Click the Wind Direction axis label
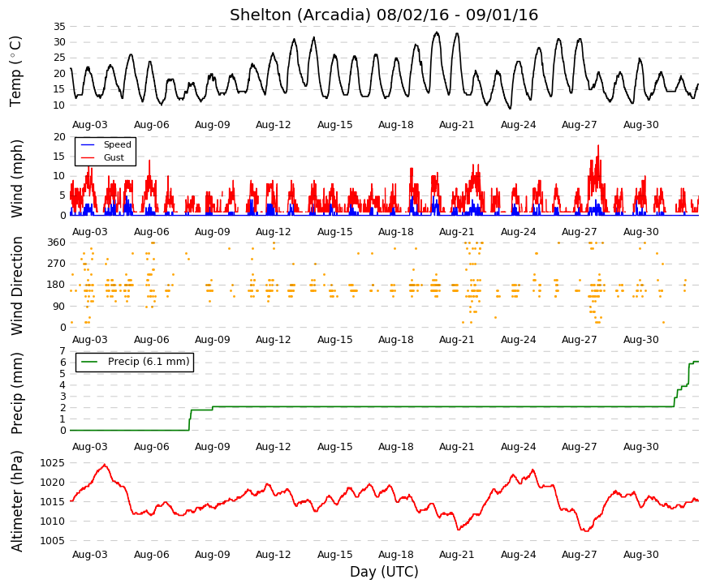707x588 pixels. [16, 285]
